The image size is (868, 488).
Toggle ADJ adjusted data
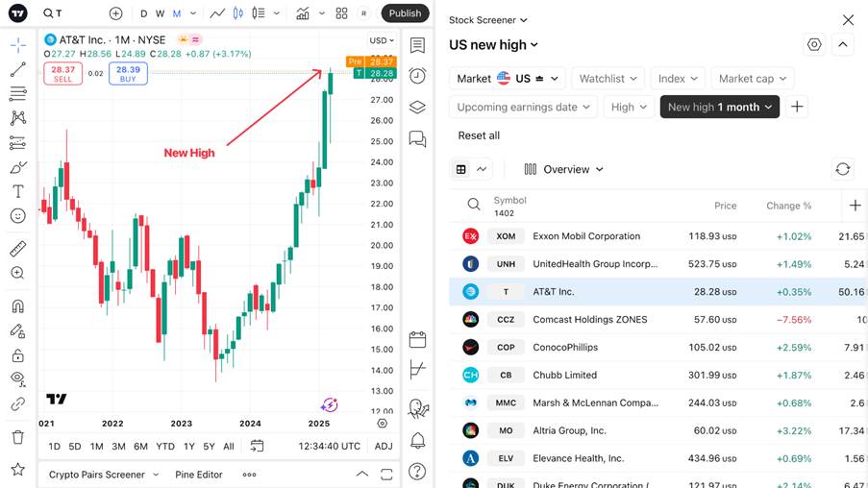[x=384, y=447]
